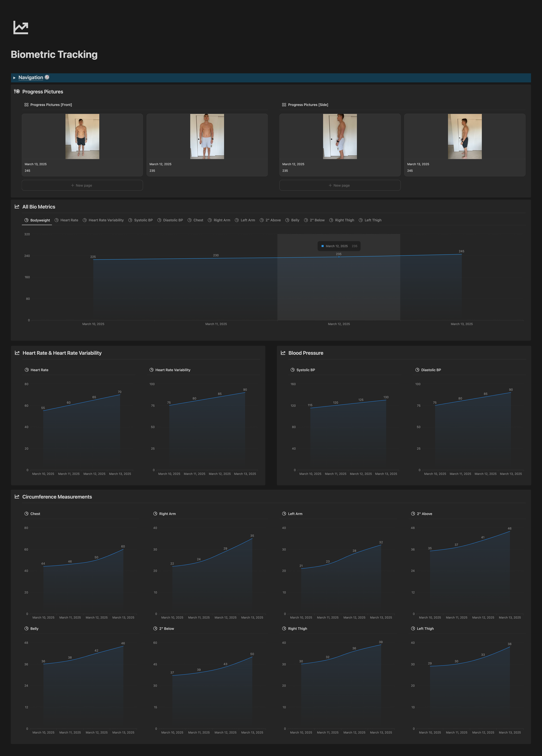Click the March 12 data point on bodyweight chart
This screenshot has height=756, width=542.
(x=339, y=257)
